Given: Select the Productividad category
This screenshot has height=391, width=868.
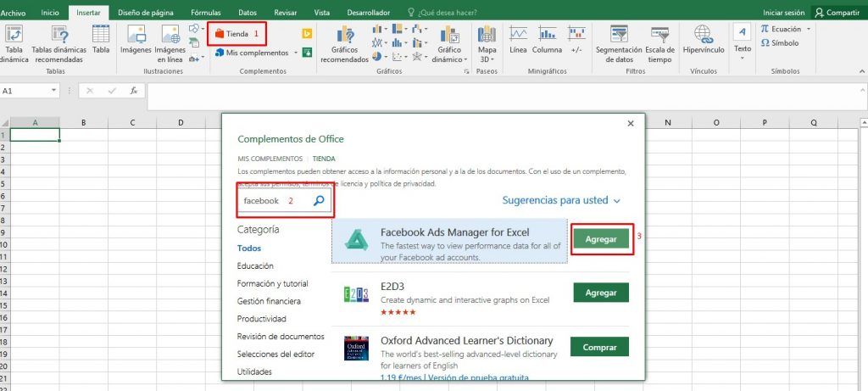Looking at the screenshot, I should click(261, 319).
